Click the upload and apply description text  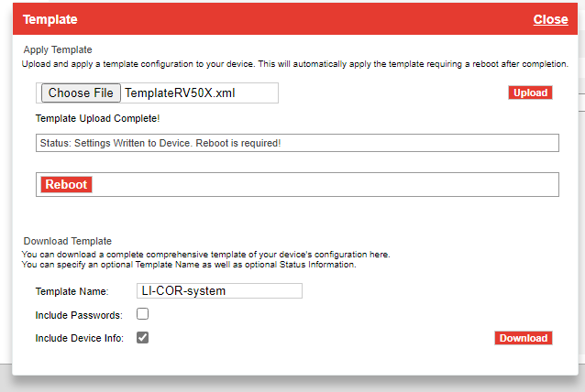[x=293, y=63]
